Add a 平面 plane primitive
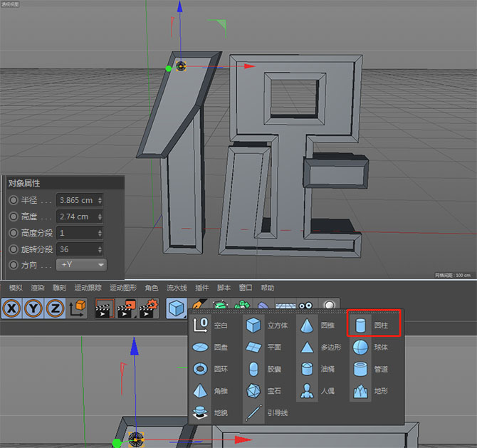 264,347
